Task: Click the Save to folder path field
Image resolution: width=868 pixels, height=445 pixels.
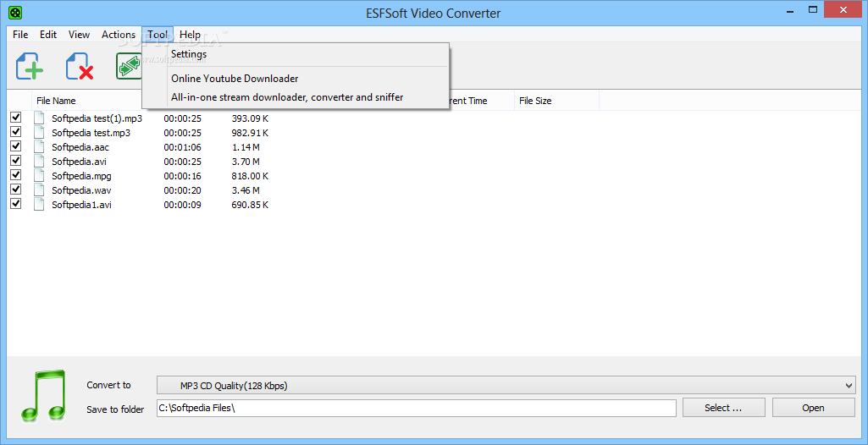Action: (417, 408)
